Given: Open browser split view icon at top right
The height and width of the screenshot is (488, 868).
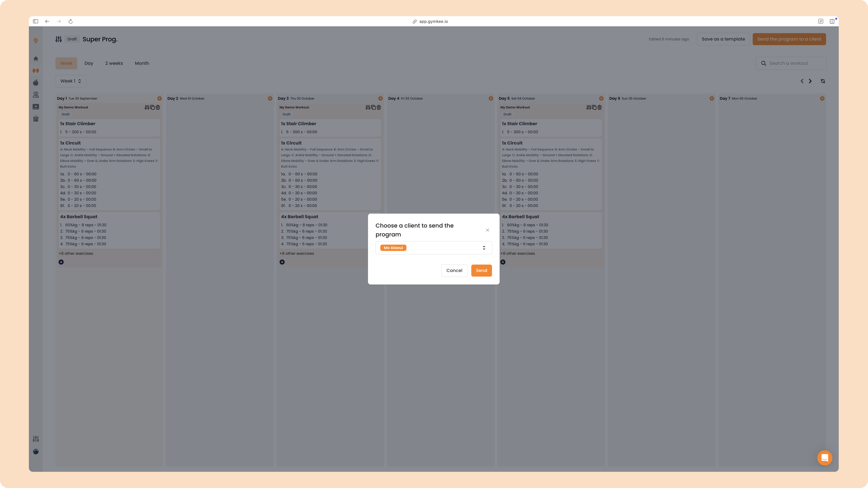Looking at the screenshot, I should pos(832,21).
